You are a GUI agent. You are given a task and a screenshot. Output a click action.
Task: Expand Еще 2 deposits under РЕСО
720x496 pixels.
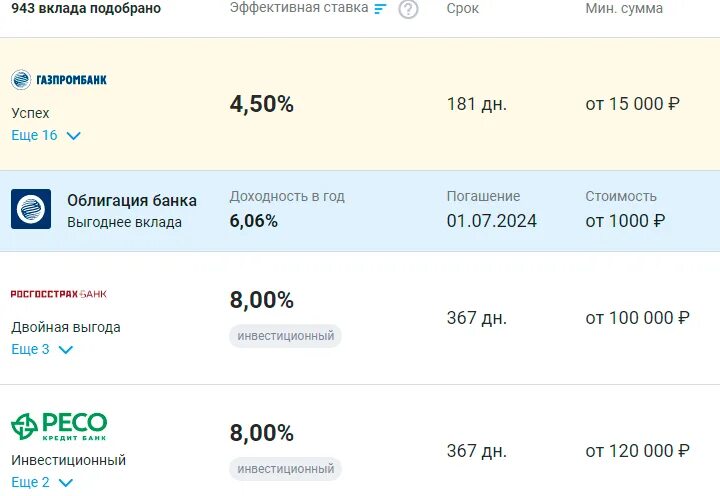pyautogui.click(x=42, y=482)
